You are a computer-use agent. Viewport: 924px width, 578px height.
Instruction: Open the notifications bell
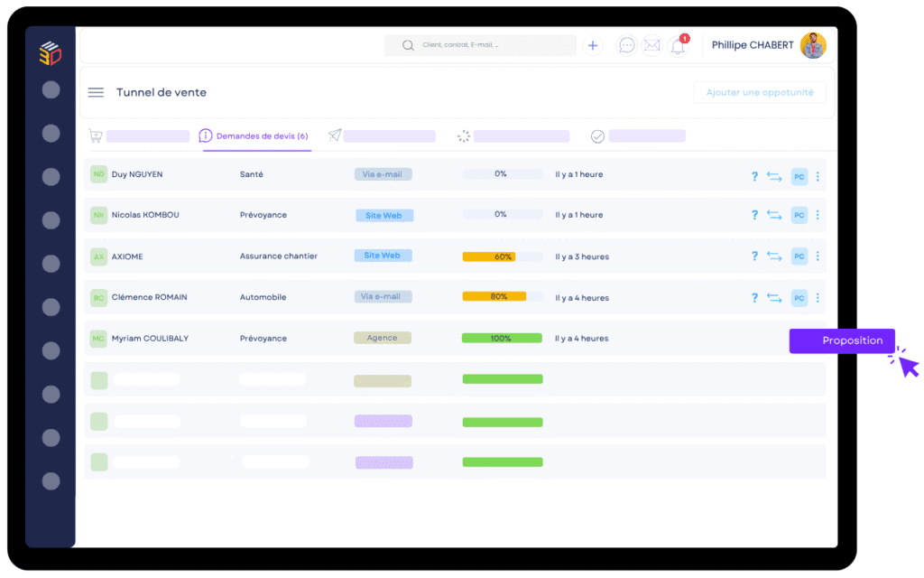point(678,46)
